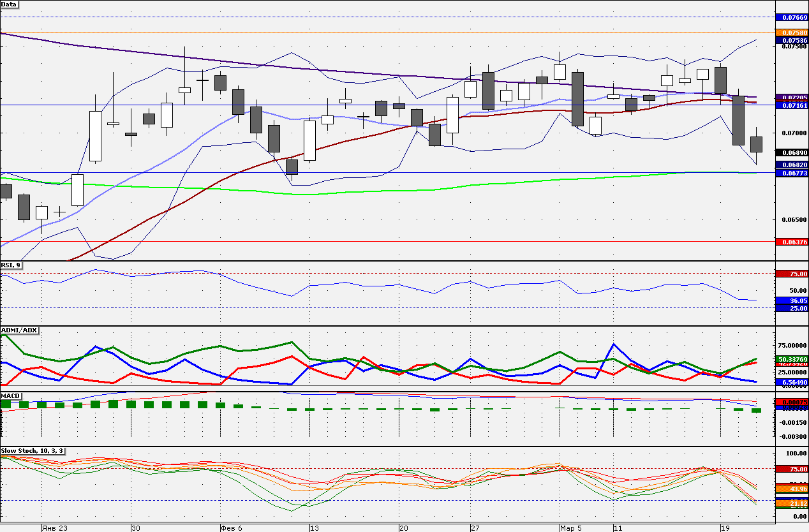Image resolution: width=809 pixels, height=532 pixels.
Task: Select the red 0.00075 MACD value tag
Action: (x=791, y=402)
